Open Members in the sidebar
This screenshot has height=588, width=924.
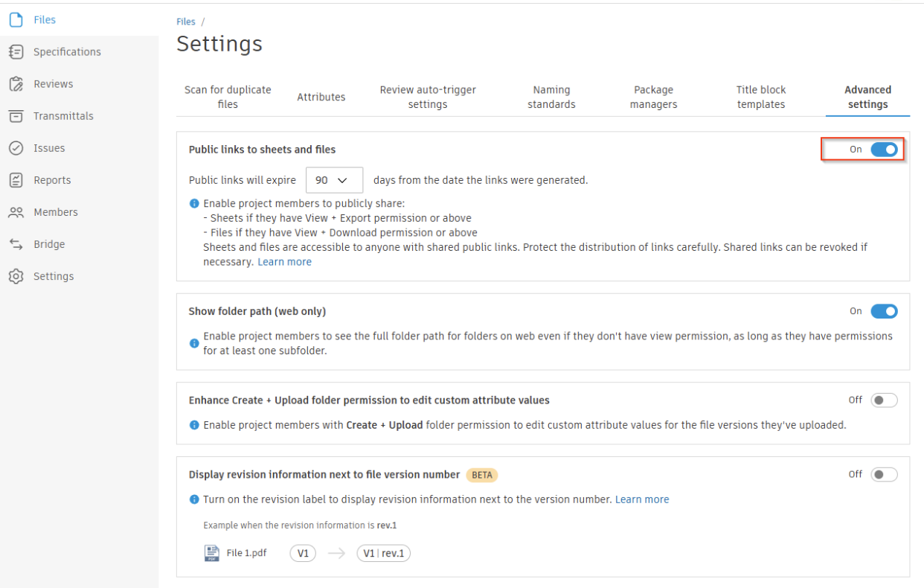pos(55,212)
